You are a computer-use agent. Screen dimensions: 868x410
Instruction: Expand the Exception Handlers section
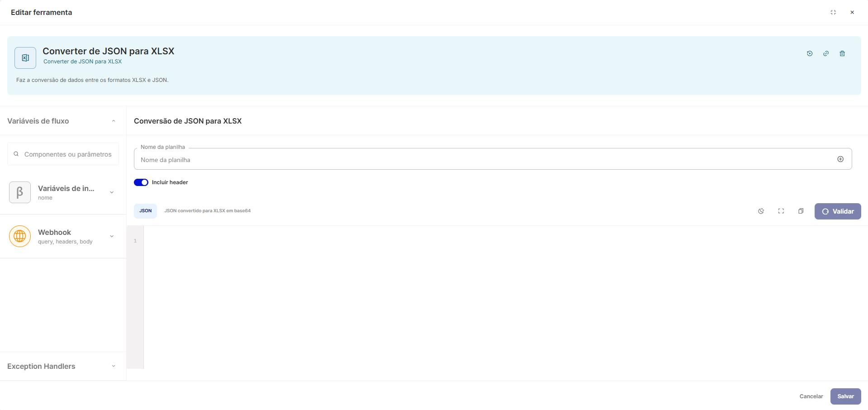click(x=114, y=366)
